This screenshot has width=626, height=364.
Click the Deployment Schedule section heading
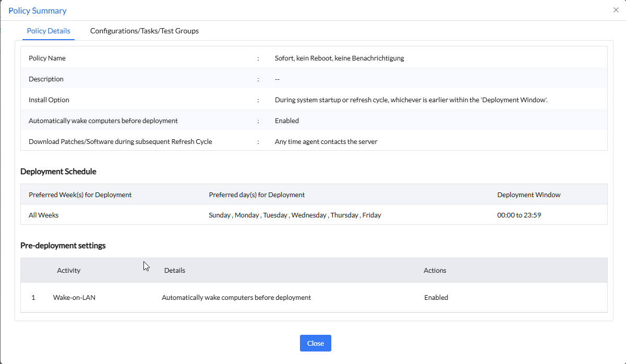[x=58, y=171]
